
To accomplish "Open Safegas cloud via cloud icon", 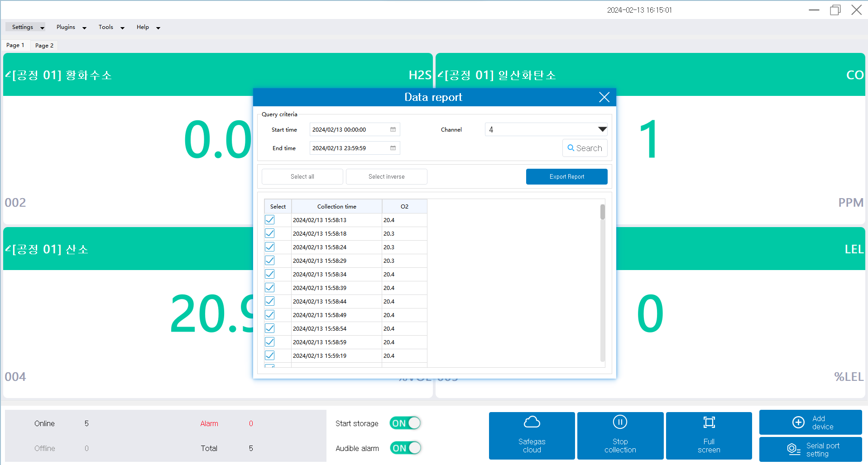I will pos(532,422).
